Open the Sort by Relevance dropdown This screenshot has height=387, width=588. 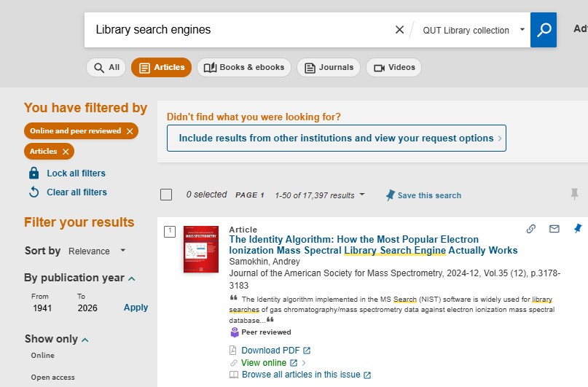pyautogui.click(x=97, y=251)
